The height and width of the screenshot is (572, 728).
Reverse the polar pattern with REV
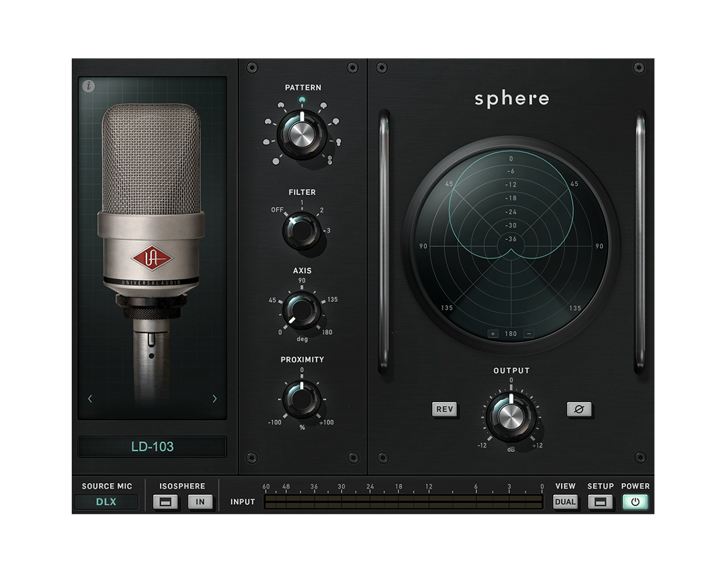pos(444,410)
